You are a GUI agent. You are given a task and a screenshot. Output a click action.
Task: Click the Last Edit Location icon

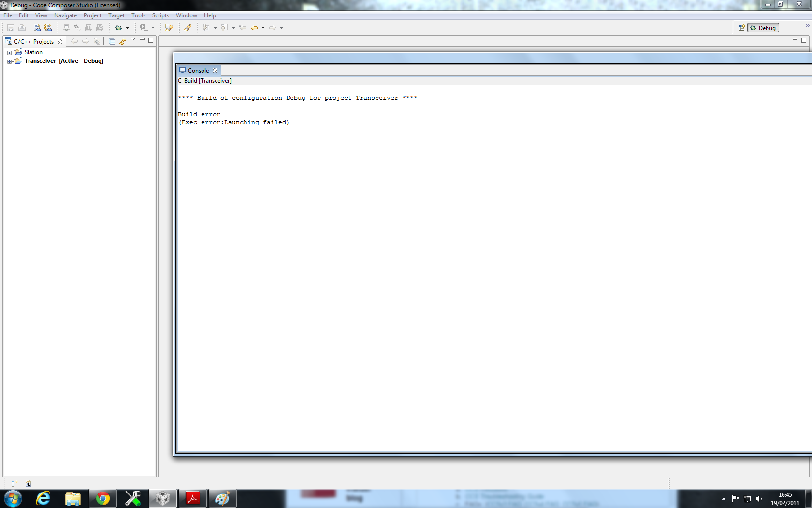[243, 28]
